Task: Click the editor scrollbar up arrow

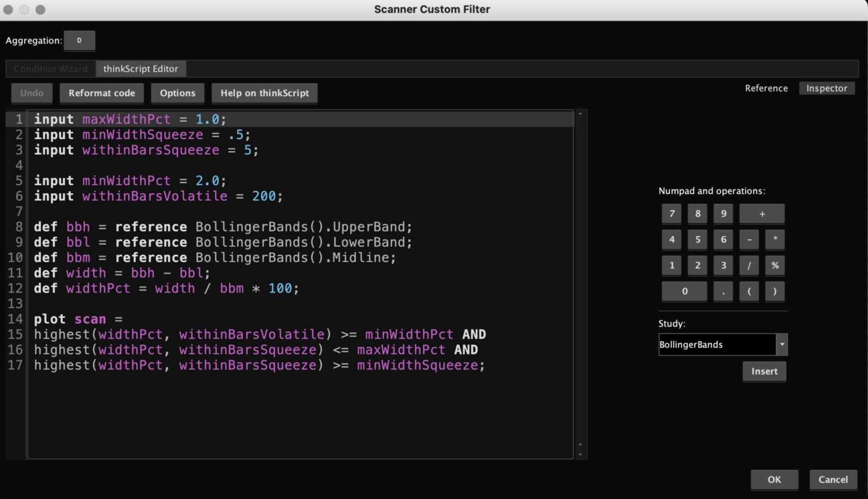Action: (x=580, y=114)
